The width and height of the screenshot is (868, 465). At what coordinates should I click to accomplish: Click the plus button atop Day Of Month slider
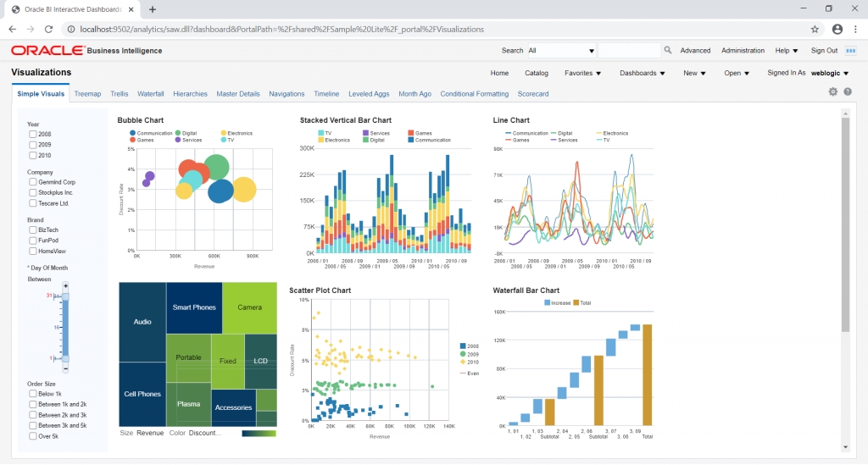(65, 285)
